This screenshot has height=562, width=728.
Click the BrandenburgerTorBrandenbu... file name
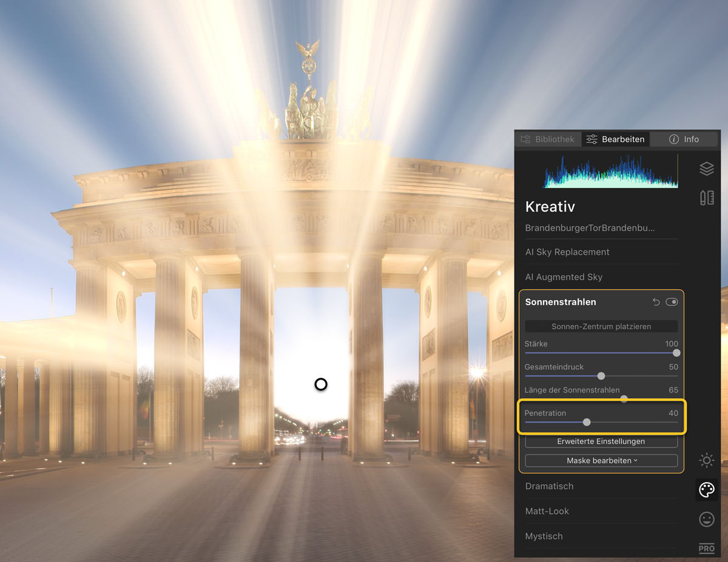tap(590, 229)
